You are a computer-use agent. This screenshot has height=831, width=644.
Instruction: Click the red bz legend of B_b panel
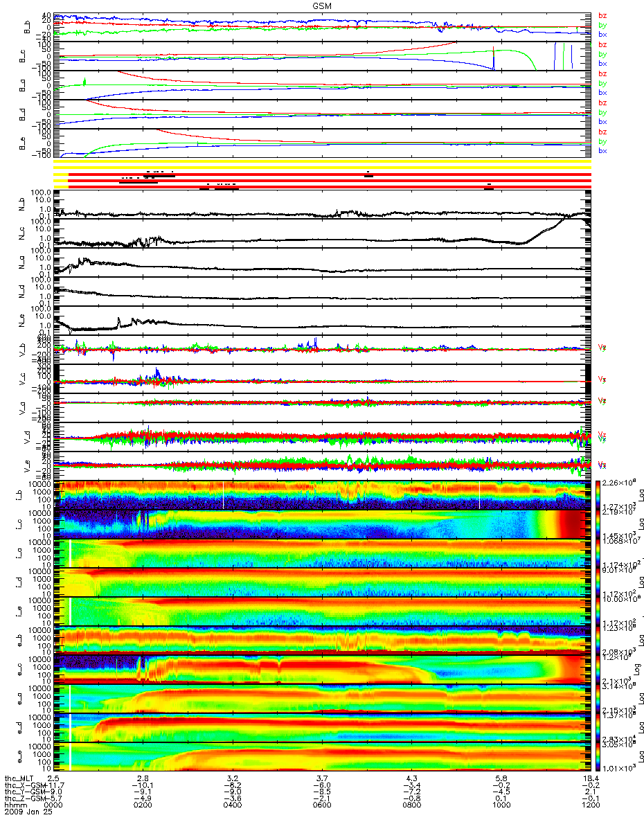[602, 15]
